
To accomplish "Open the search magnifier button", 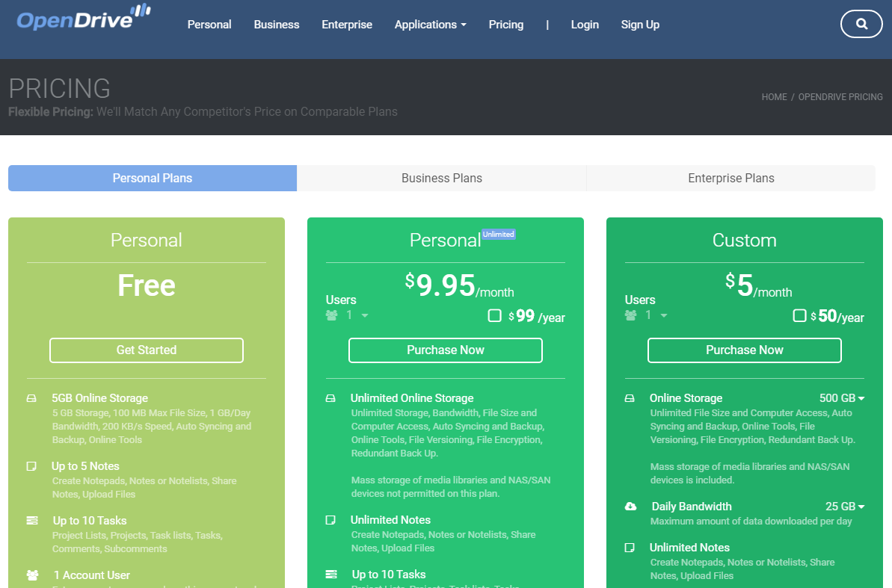I will tap(861, 24).
